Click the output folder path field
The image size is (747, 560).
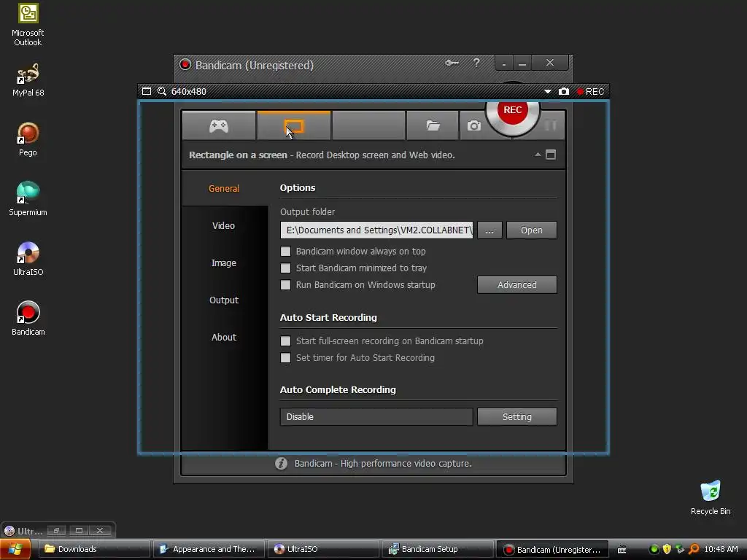[376, 230]
